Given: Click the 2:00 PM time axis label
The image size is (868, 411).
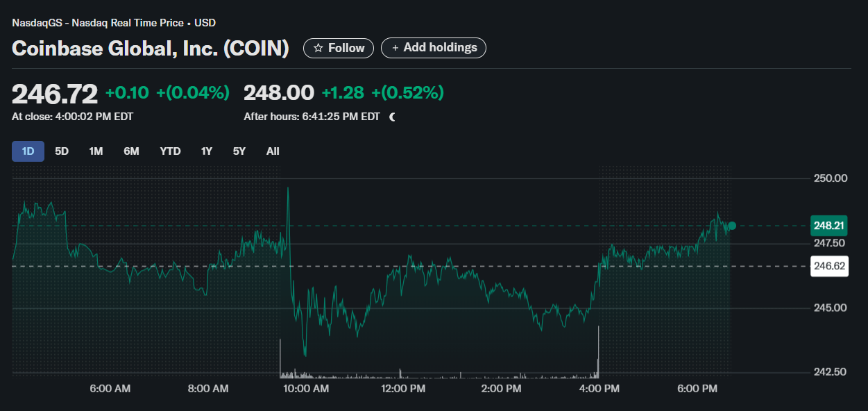Looking at the screenshot, I should click(x=502, y=389).
